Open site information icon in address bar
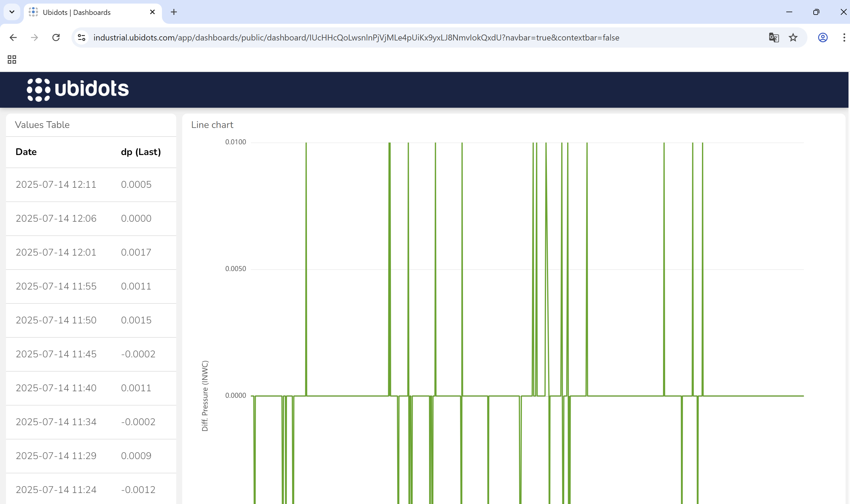This screenshot has width=850, height=504. point(82,37)
